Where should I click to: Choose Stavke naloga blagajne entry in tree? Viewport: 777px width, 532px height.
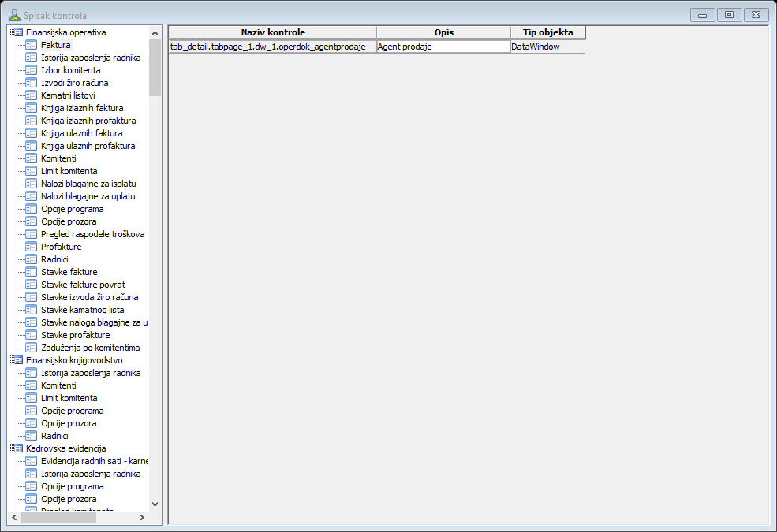coord(94,322)
